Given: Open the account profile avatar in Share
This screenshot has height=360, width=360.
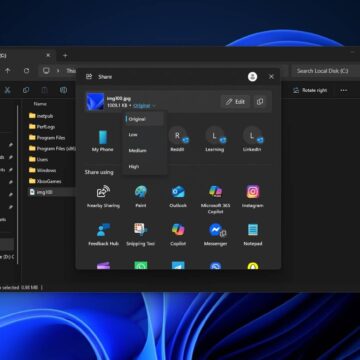Looking at the screenshot, I should pos(252,77).
